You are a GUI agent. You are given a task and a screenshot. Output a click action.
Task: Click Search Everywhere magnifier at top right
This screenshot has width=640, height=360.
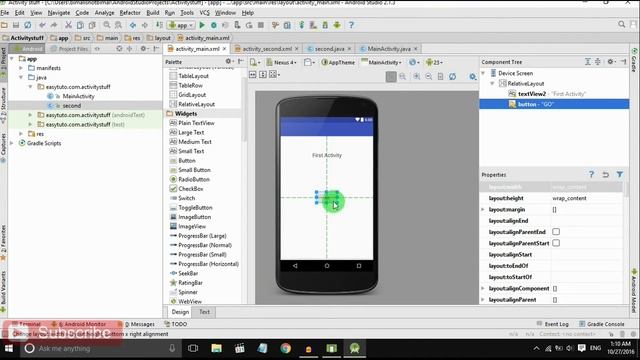click(621, 24)
